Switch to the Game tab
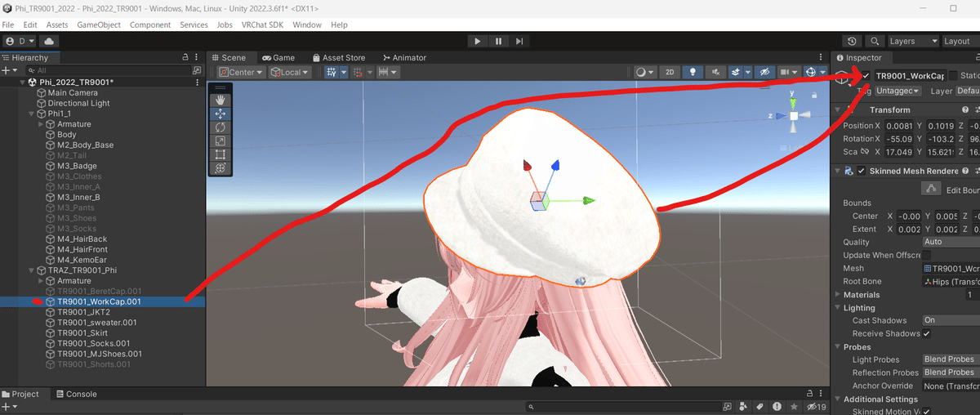 278,58
